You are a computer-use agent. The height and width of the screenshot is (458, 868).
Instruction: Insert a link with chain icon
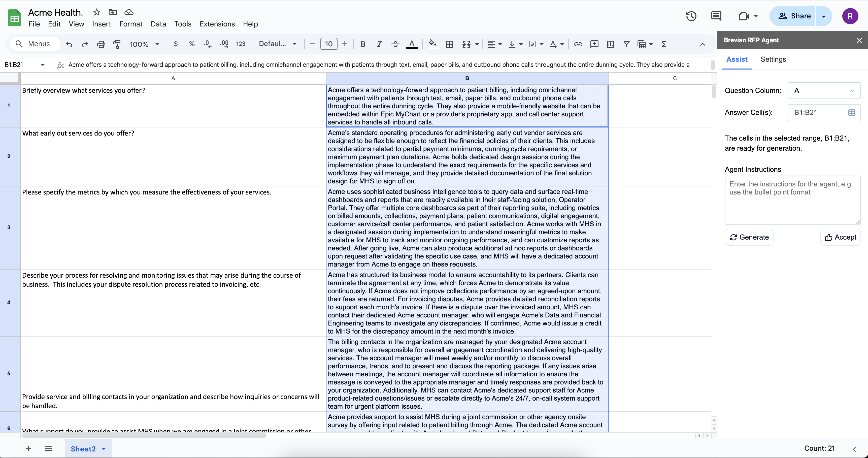[x=578, y=44]
